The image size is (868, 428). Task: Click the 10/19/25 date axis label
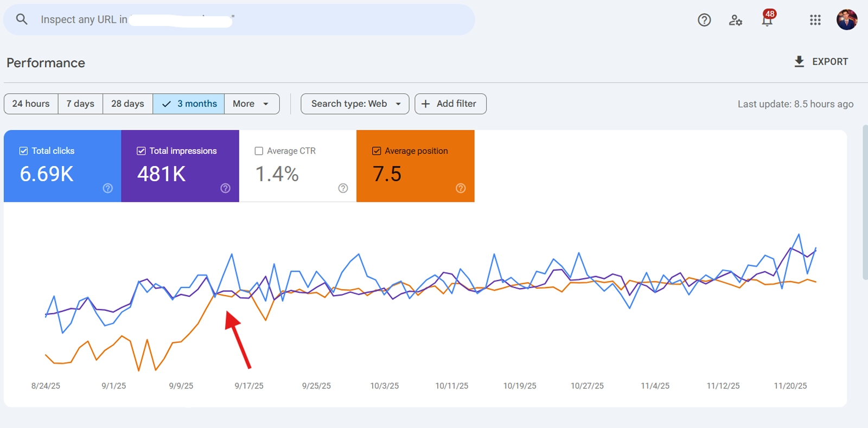click(520, 386)
